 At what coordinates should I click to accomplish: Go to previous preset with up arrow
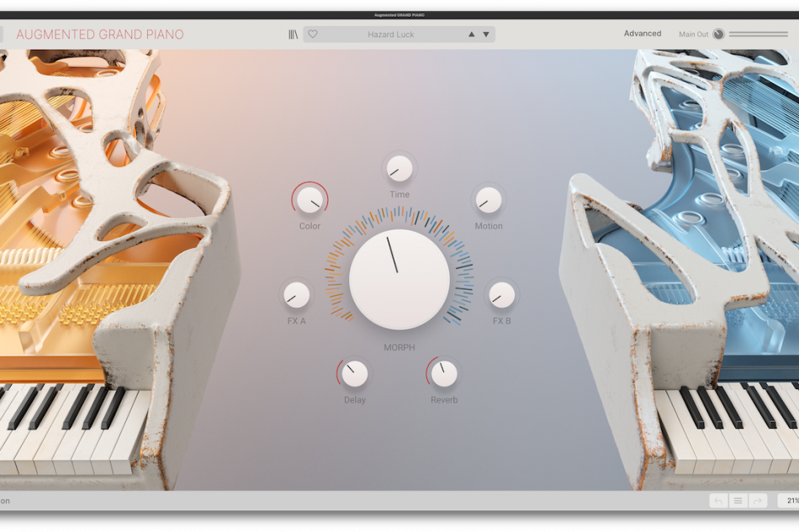coord(471,34)
